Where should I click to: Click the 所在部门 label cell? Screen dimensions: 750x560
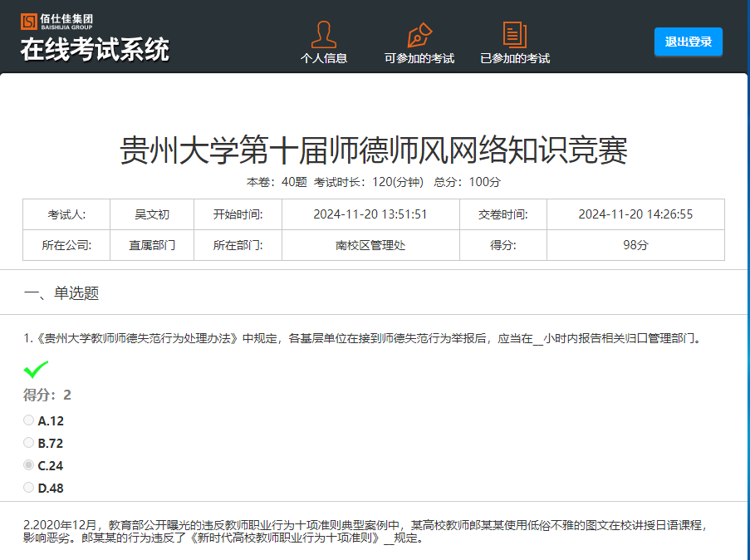coord(238,245)
